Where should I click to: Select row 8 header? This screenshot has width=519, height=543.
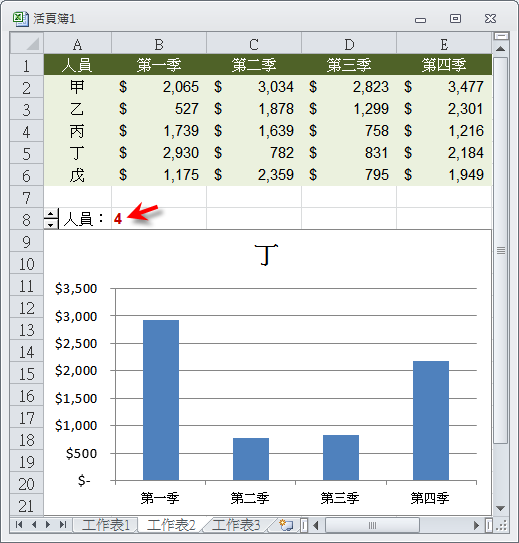(27, 219)
